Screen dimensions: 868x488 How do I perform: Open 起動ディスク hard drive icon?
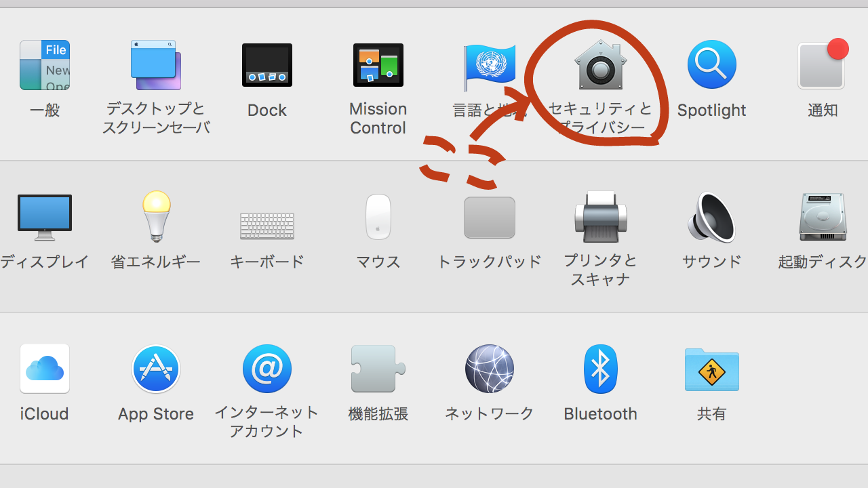click(823, 217)
